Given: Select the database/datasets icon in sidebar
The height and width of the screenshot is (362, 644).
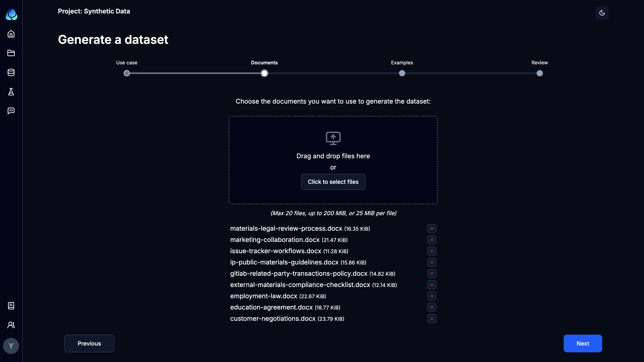Looking at the screenshot, I should [x=11, y=72].
